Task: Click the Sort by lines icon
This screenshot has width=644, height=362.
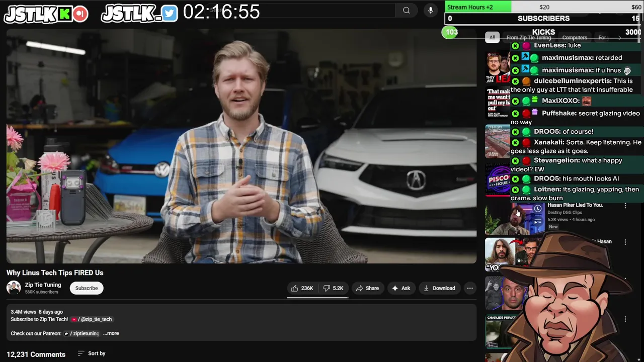Action: pos(80,353)
